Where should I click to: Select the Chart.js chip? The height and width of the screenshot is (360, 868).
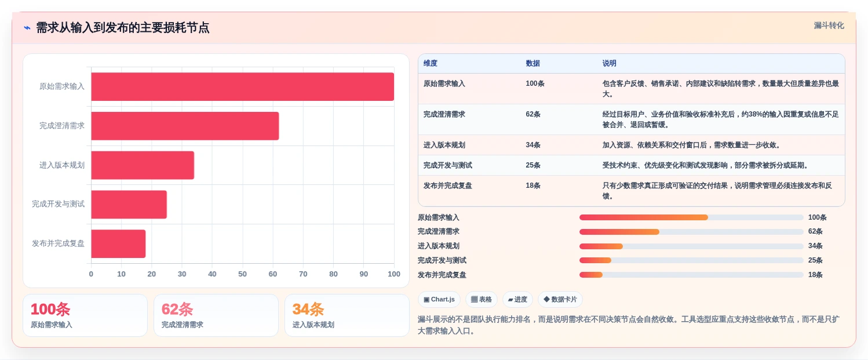coord(439,300)
